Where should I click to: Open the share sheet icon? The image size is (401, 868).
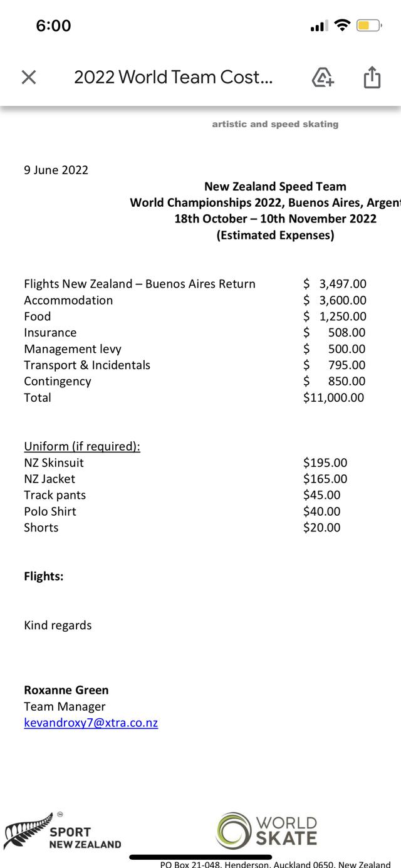point(372,77)
